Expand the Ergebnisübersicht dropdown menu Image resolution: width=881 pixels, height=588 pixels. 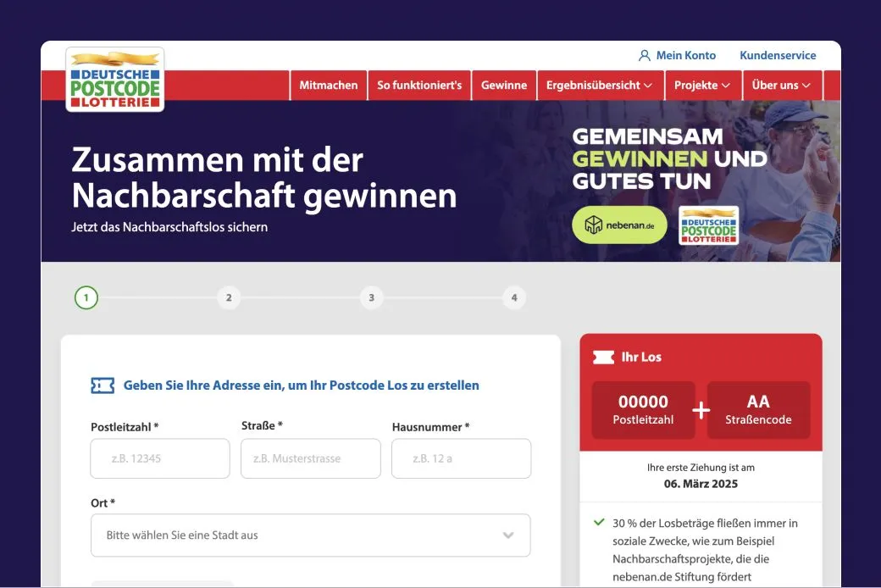click(600, 86)
